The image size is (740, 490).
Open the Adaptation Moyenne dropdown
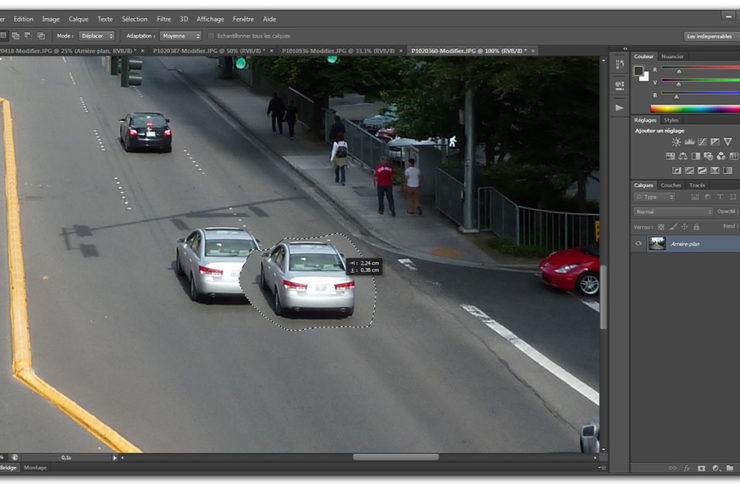(180, 36)
